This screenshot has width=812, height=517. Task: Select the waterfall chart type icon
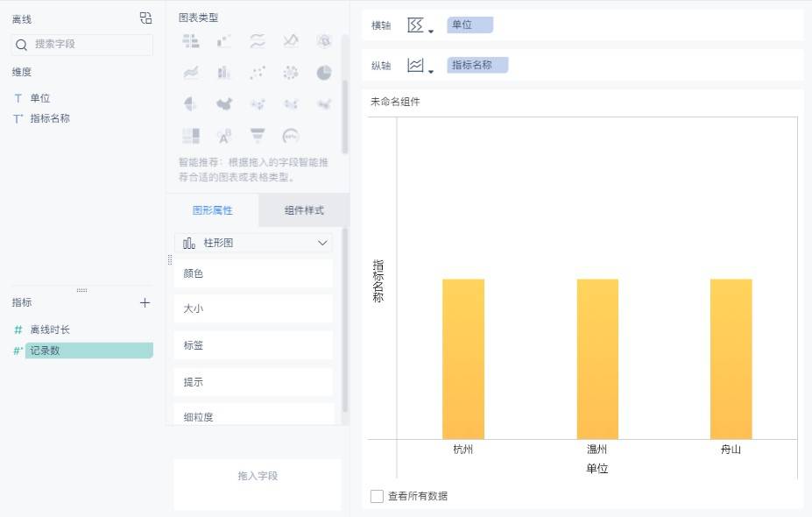223,40
